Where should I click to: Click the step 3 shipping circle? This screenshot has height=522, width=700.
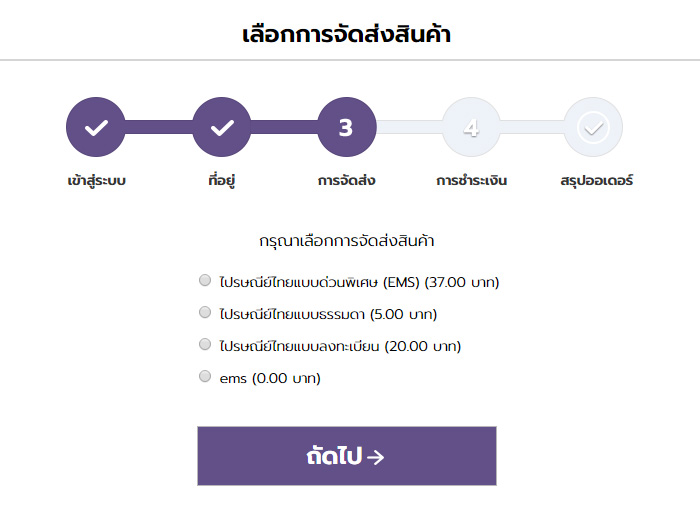tap(346, 128)
